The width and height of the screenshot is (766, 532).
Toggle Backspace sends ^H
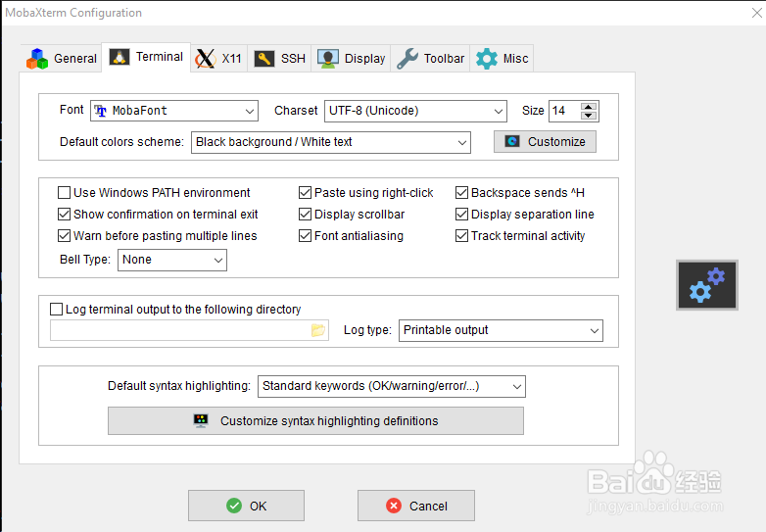coord(461,192)
